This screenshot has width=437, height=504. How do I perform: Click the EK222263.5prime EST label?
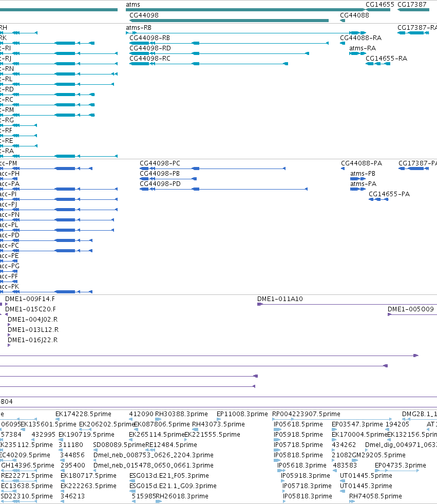[x=88, y=486]
